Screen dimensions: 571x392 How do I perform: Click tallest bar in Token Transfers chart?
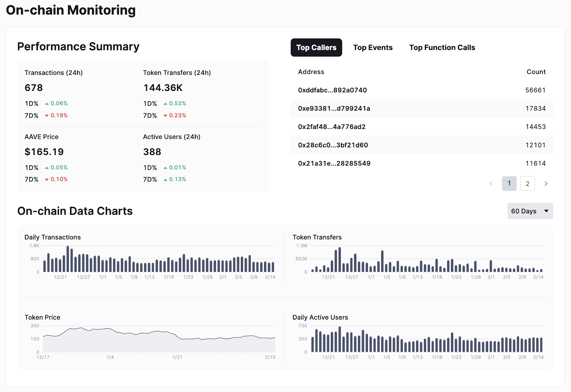pyautogui.click(x=340, y=260)
